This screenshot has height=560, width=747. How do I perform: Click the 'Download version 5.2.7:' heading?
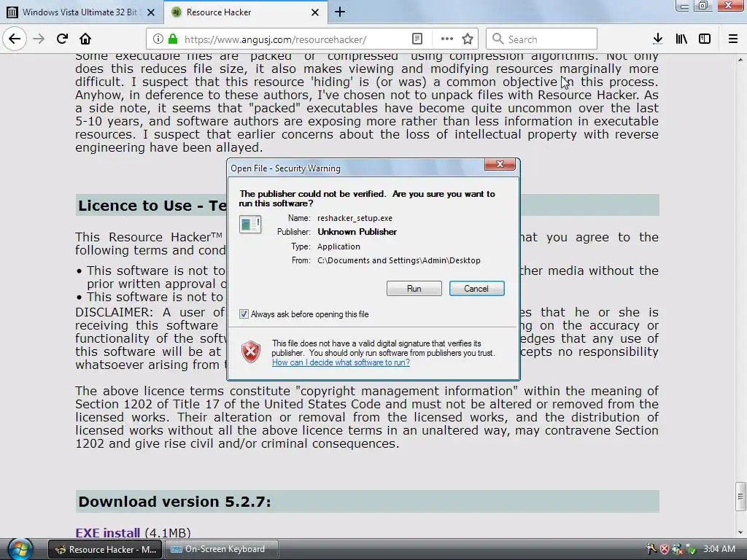(x=175, y=502)
